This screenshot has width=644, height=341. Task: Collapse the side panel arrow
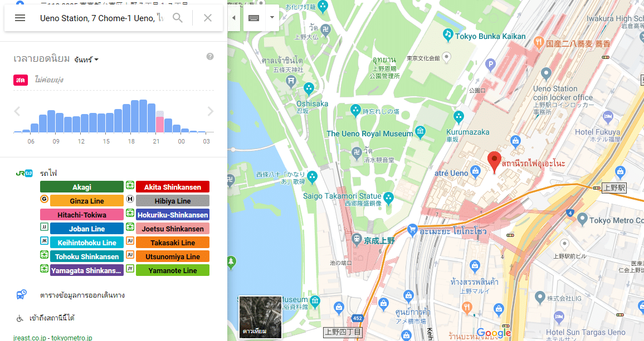tap(233, 18)
